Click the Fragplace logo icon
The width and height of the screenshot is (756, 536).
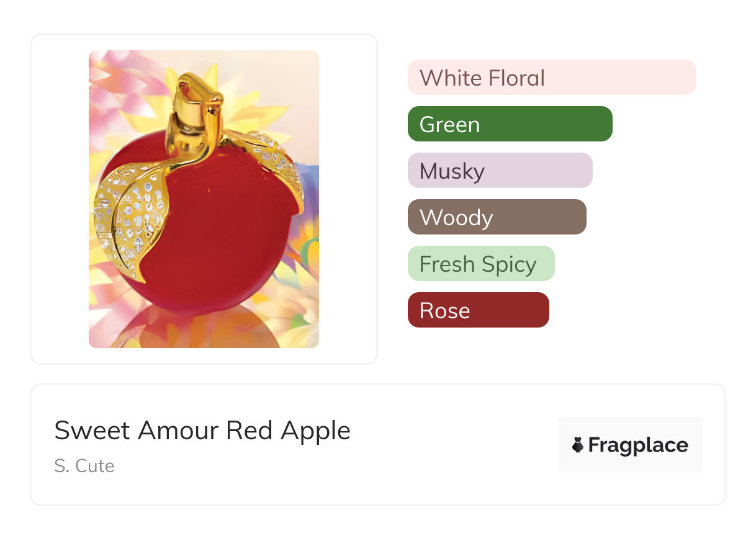coord(578,445)
